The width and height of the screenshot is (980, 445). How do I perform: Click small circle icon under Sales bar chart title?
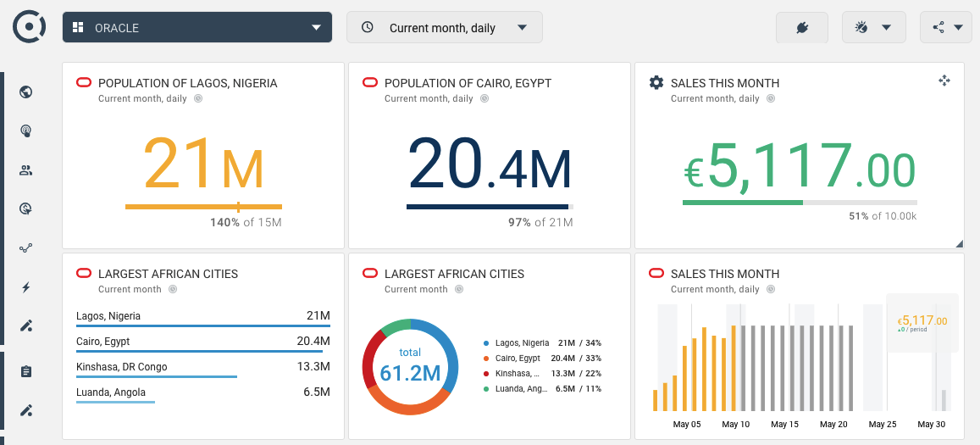[770, 289]
